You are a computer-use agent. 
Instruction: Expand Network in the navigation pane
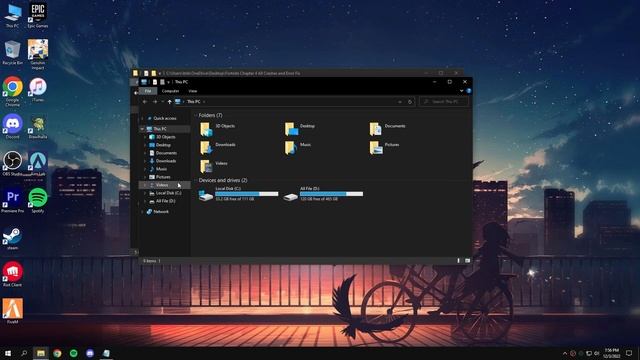[142, 212]
